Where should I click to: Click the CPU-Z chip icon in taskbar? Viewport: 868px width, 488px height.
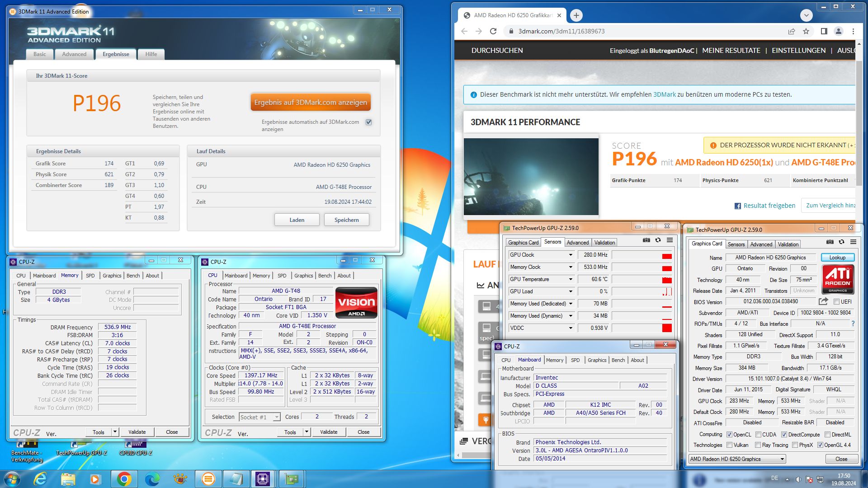[263, 479]
